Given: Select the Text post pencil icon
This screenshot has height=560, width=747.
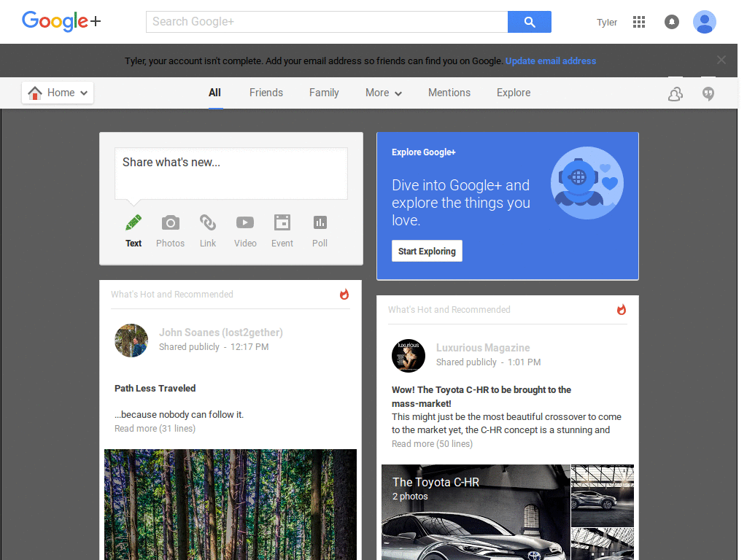Looking at the screenshot, I should pyautogui.click(x=133, y=222).
